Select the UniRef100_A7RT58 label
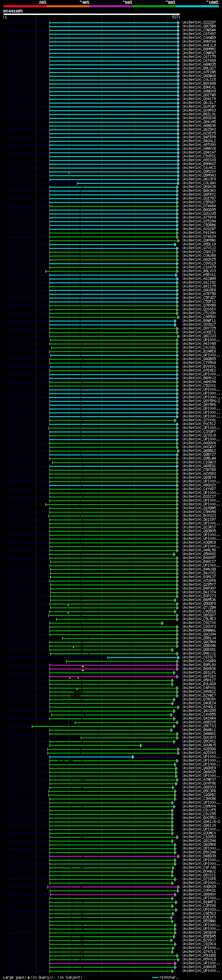The height and width of the screenshot is (980, 222). (x=199, y=294)
